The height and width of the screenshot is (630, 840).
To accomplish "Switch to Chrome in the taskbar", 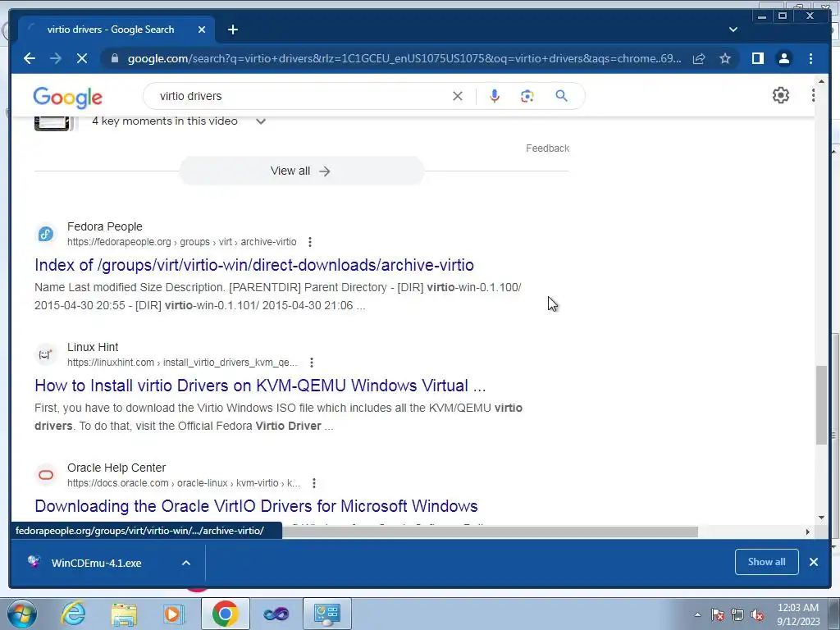I will 225,614.
